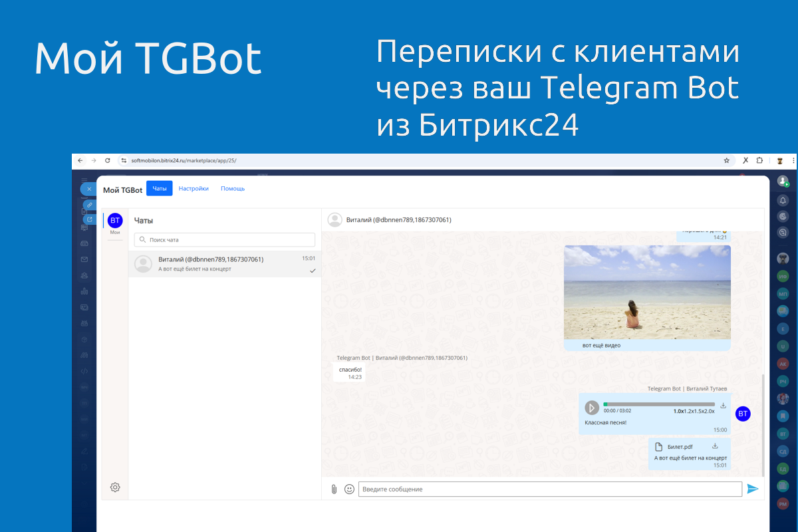Click the read checkmark in chat row
This screenshot has height=532, width=798.
313,271
